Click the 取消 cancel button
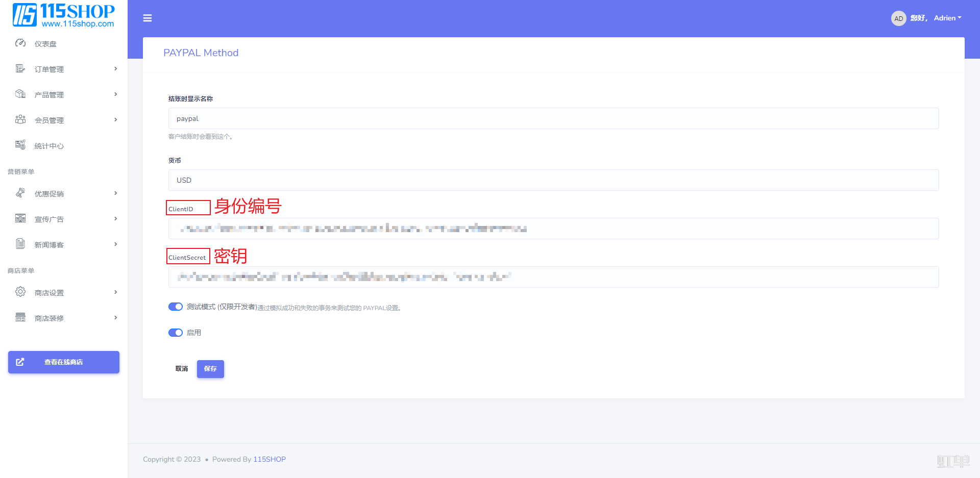The width and height of the screenshot is (980, 478). pos(182,369)
